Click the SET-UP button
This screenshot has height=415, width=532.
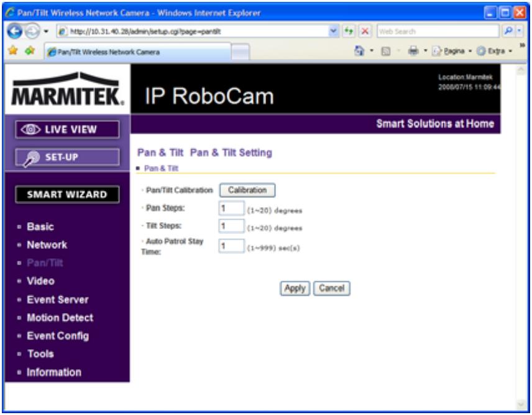tap(67, 157)
